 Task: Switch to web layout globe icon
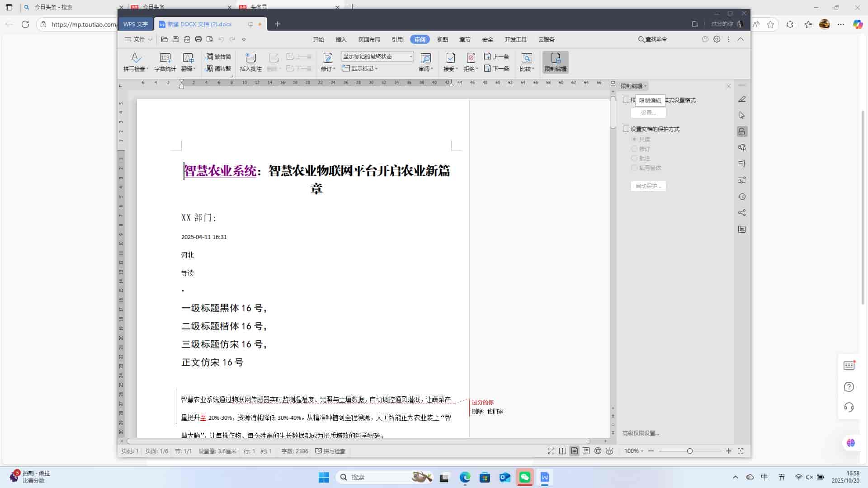(x=598, y=451)
